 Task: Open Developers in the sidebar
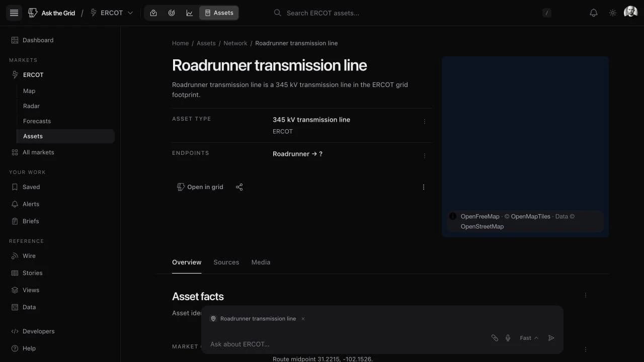60,331
